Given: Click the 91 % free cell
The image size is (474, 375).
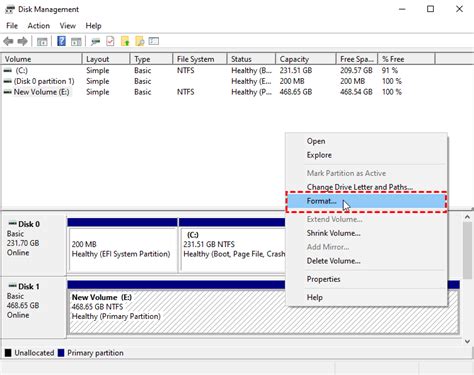Looking at the screenshot, I should click(x=390, y=71).
